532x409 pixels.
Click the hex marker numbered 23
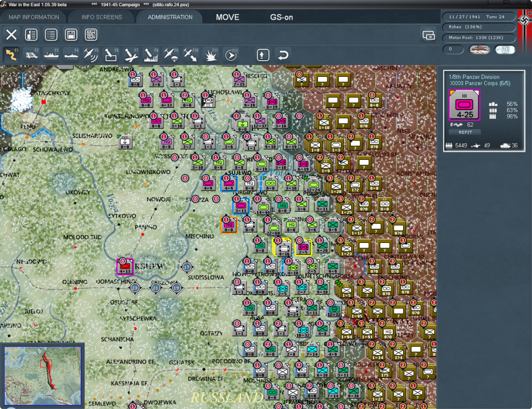point(135,288)
